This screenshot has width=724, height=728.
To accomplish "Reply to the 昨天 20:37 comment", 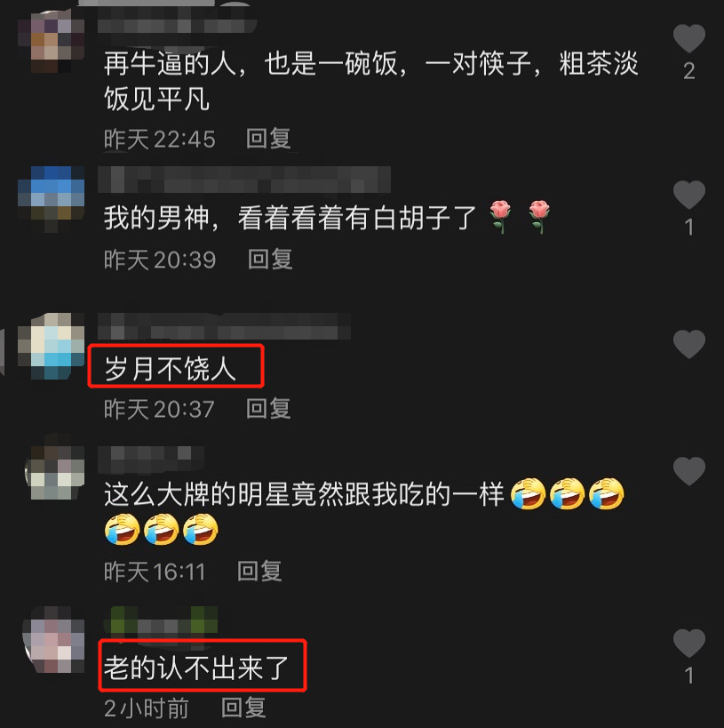I will (268, 409).
